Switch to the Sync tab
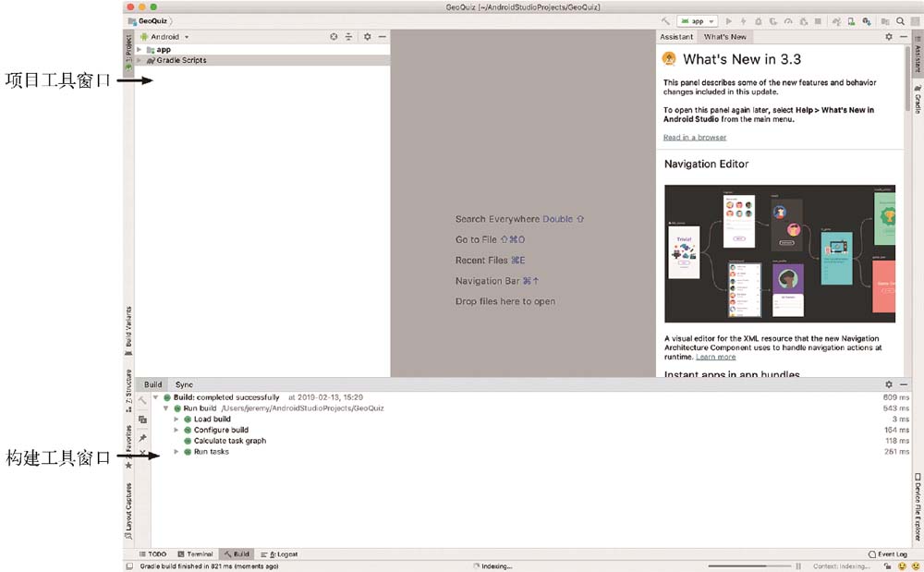924x572 pixels. click(184, 384)
